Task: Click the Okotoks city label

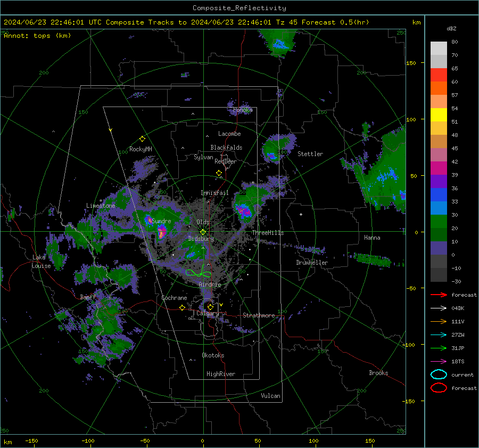Action: 213,355
